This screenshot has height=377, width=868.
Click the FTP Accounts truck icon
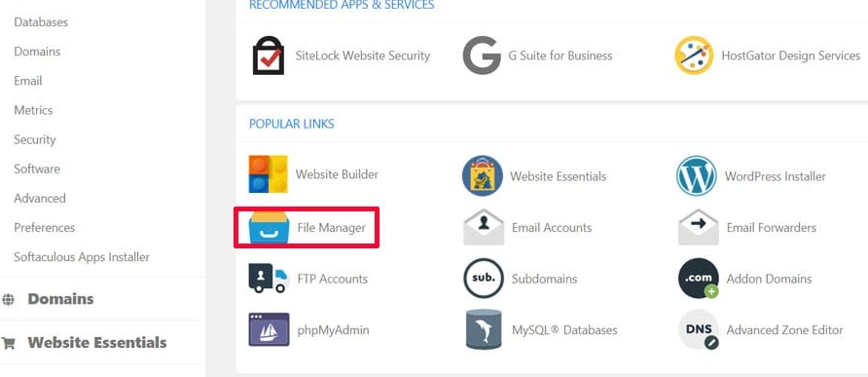pos(269,279)
